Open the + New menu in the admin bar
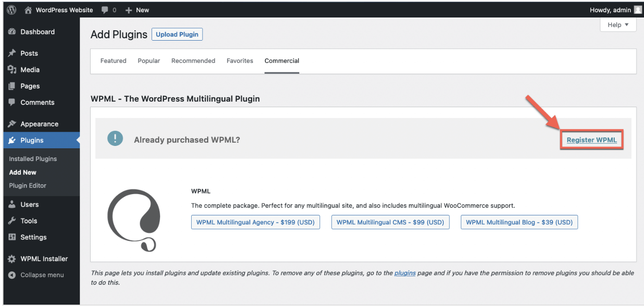Image resolution: width=644 pixels, height=307 pixels. (137, 9)
